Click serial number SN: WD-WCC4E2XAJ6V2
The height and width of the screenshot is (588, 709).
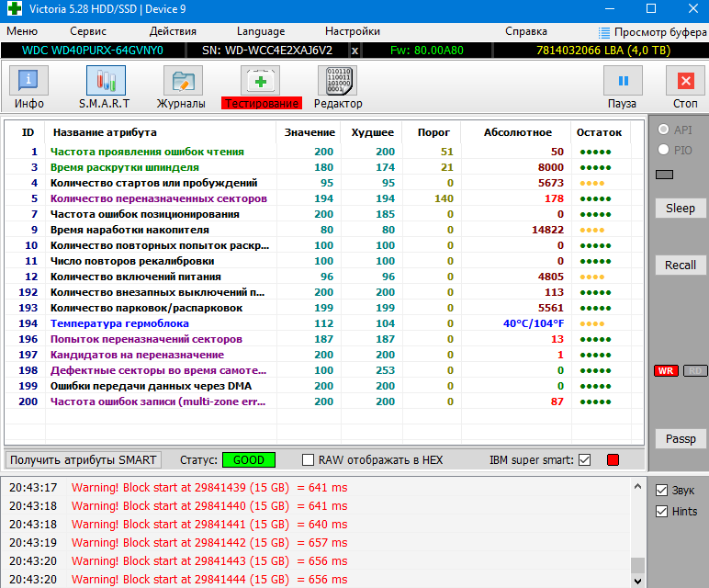pyautogui.click(x=267, y=51)
